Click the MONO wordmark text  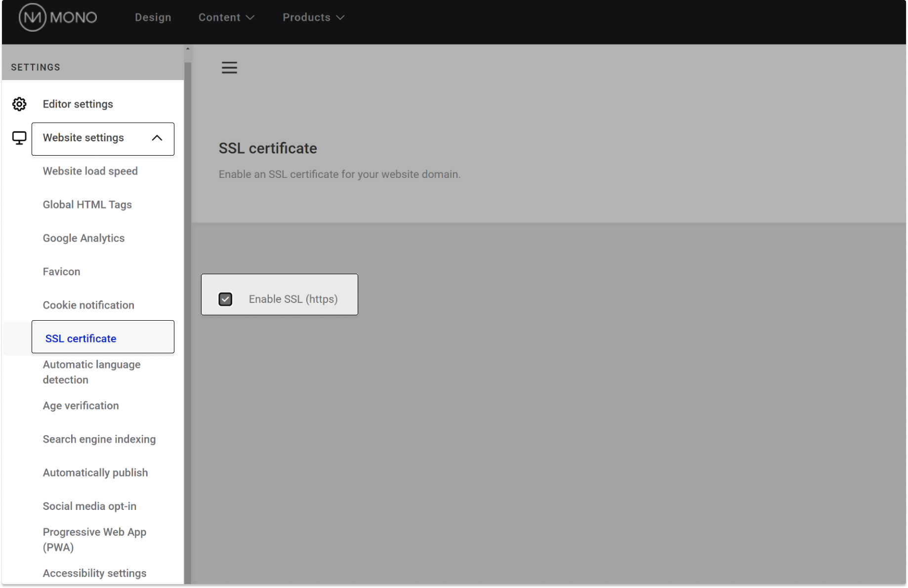74,17
